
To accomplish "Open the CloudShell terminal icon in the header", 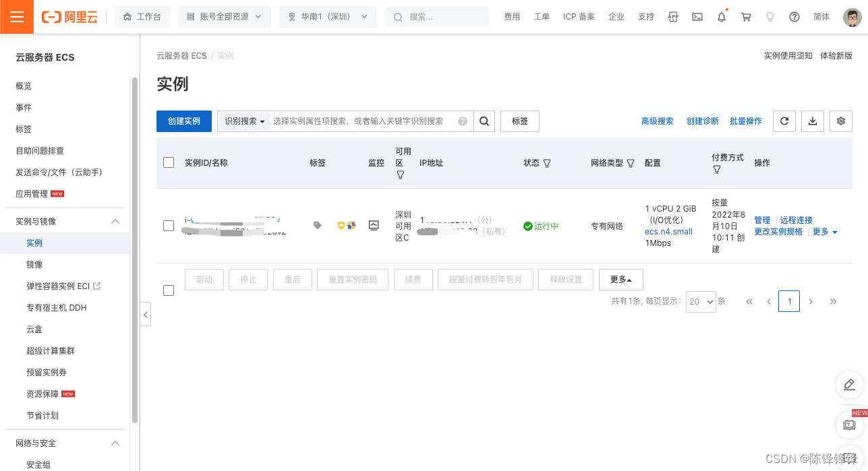I will tap(697, 17).
